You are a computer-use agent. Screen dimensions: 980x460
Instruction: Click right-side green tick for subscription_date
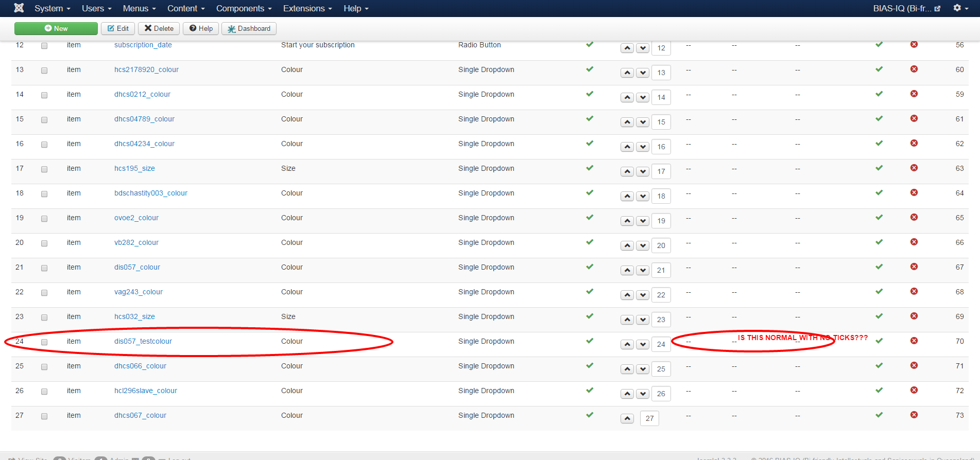(879, 44)
